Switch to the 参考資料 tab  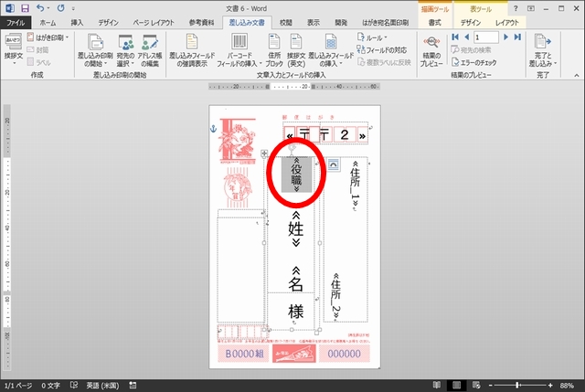point(201,23)
